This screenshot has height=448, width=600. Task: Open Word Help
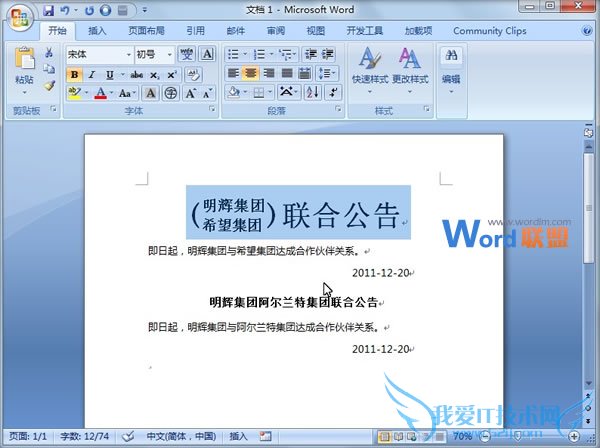click(x=587, y=31)
